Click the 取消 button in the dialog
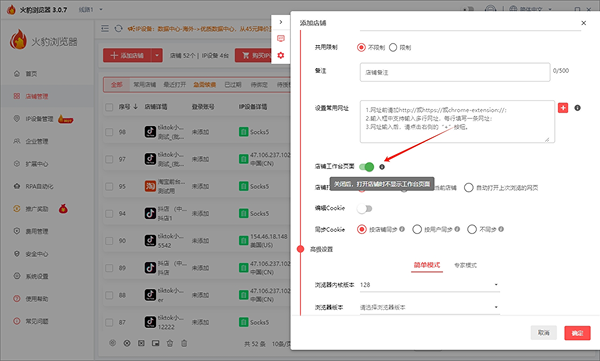 pos(543,333)
